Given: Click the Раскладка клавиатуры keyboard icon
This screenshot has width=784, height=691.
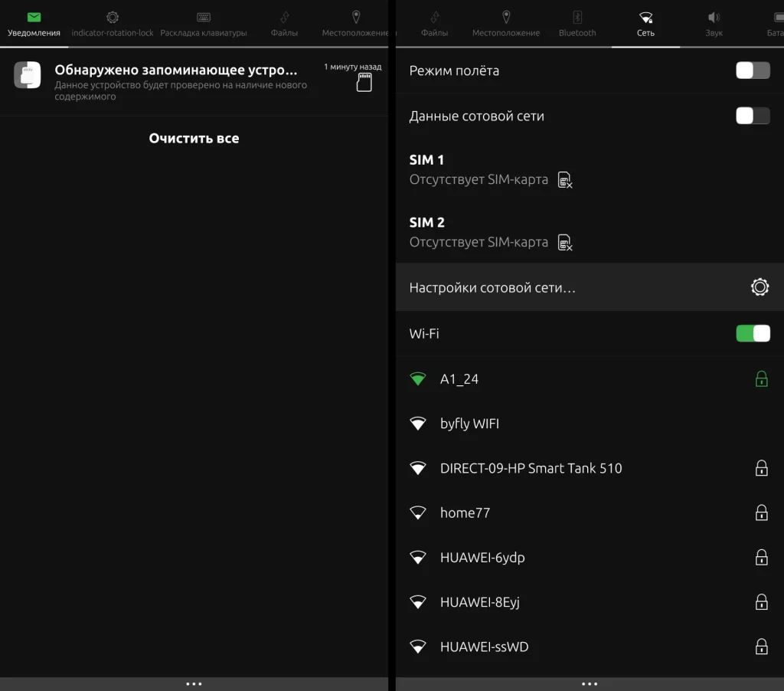Looking at the screenshot, I should coord(203,17).
